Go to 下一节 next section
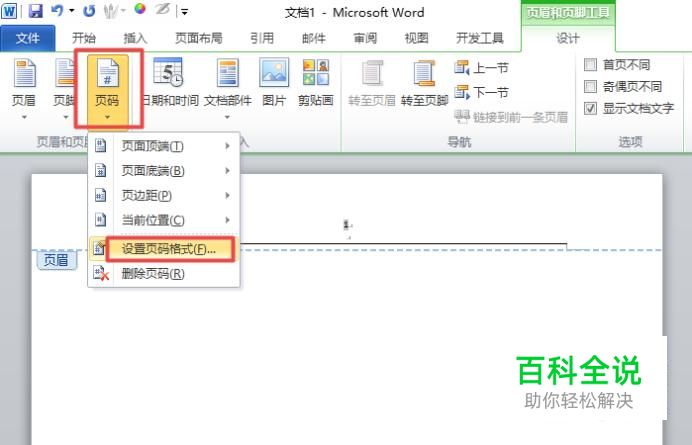This screenshot has height=445, width=692. (x=481, y=92)
